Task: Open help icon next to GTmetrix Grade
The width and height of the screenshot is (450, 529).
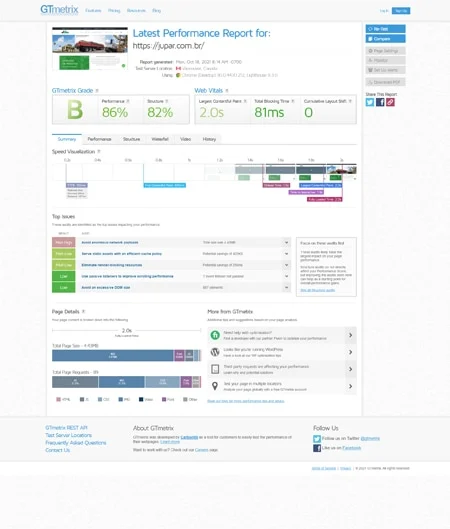Action: click(x=97, y=91)
